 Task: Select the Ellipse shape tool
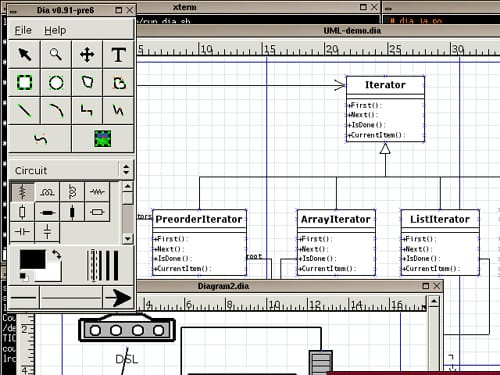tap(56, 83)
